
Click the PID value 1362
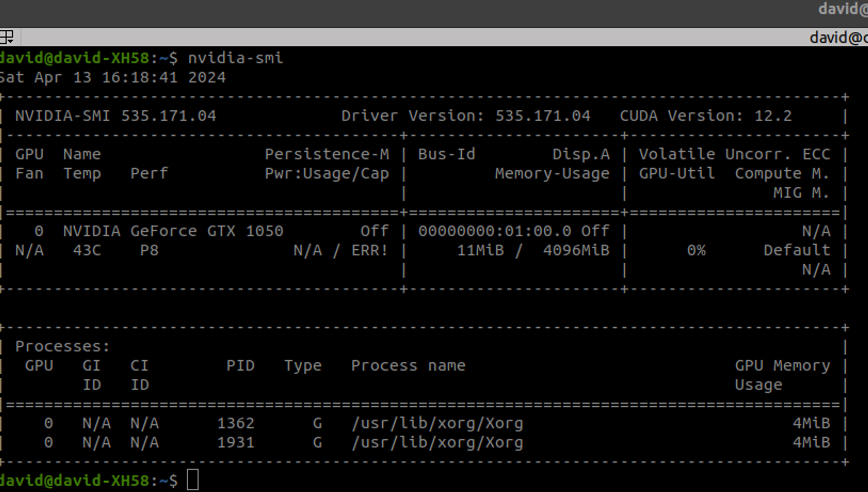236,423
